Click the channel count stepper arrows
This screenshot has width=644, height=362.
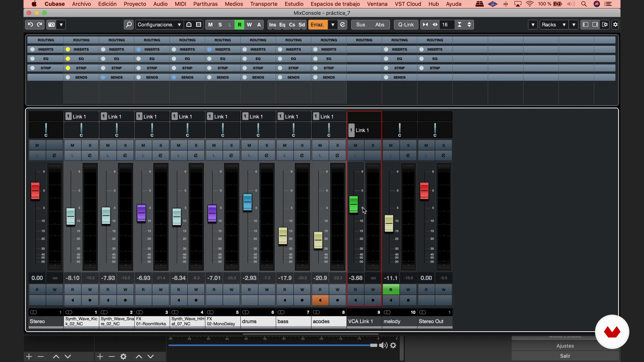pos(469,24)
